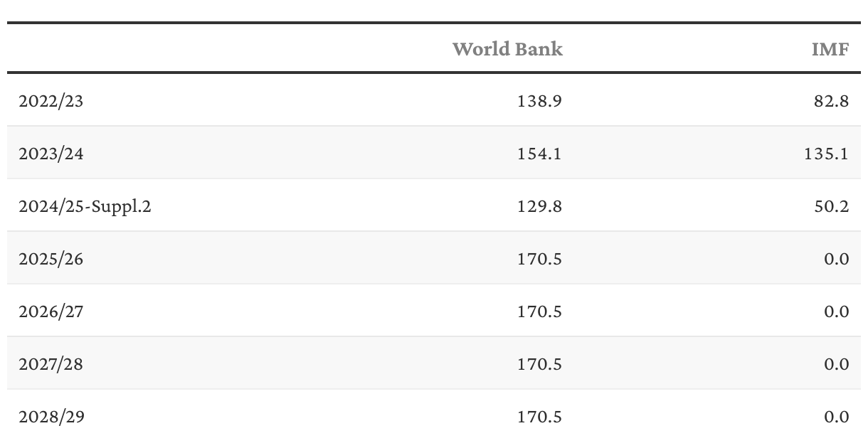The width and height of the screenshot is (868, 448).
Task: Click the IMF column header
Action: [x=830, y=49]
